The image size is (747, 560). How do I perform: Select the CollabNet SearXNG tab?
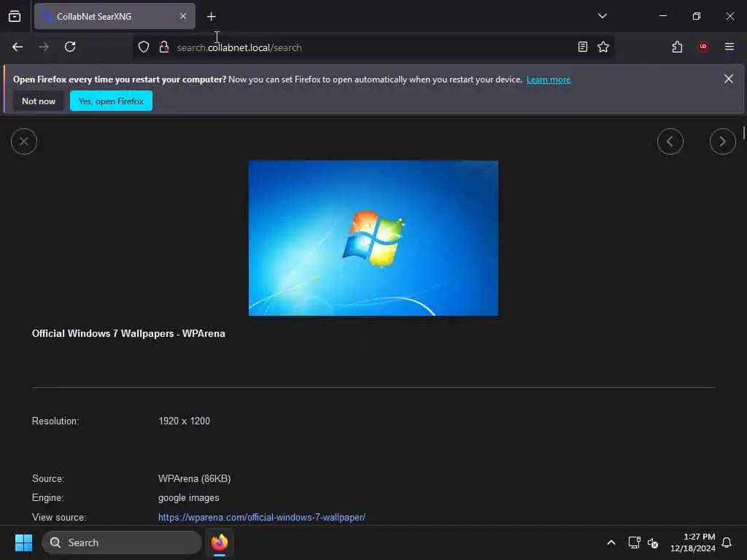coord(115,16)
